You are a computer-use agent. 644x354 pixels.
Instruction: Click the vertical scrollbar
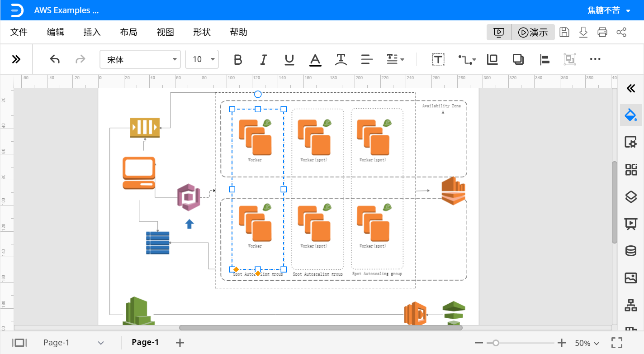point(614,202)
